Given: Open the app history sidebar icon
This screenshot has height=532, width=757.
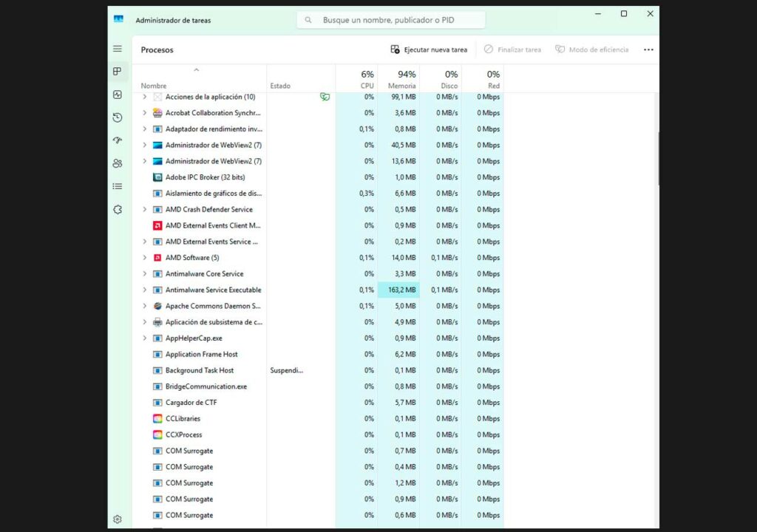Looking at the screenshot, I should pos(117,117).
